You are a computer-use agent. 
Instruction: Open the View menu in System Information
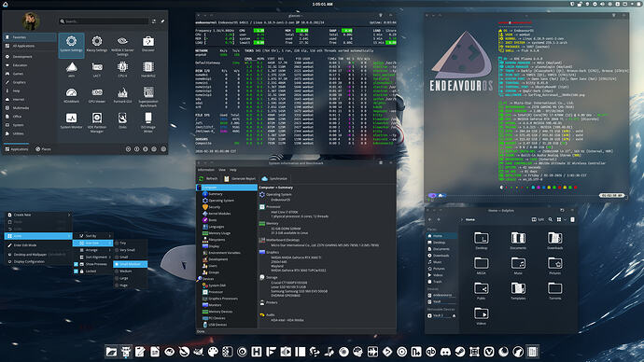coord(222,170)
